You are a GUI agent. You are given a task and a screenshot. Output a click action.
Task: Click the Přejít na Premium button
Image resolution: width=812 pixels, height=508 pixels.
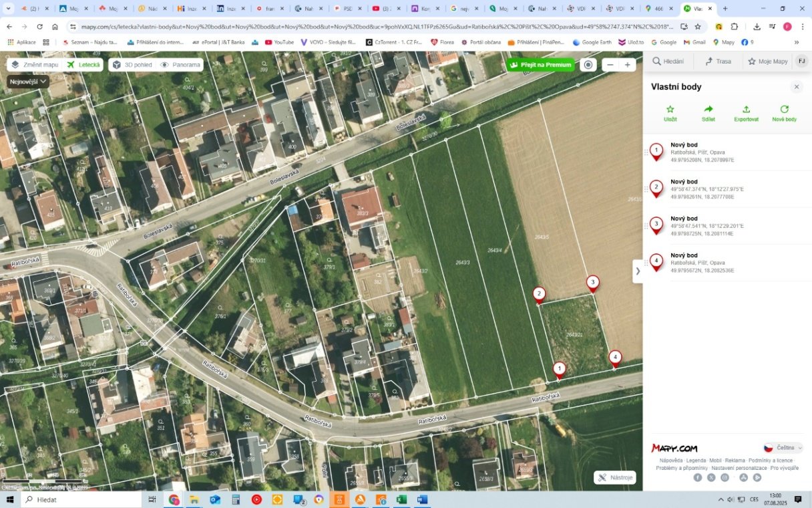point(540,65)
